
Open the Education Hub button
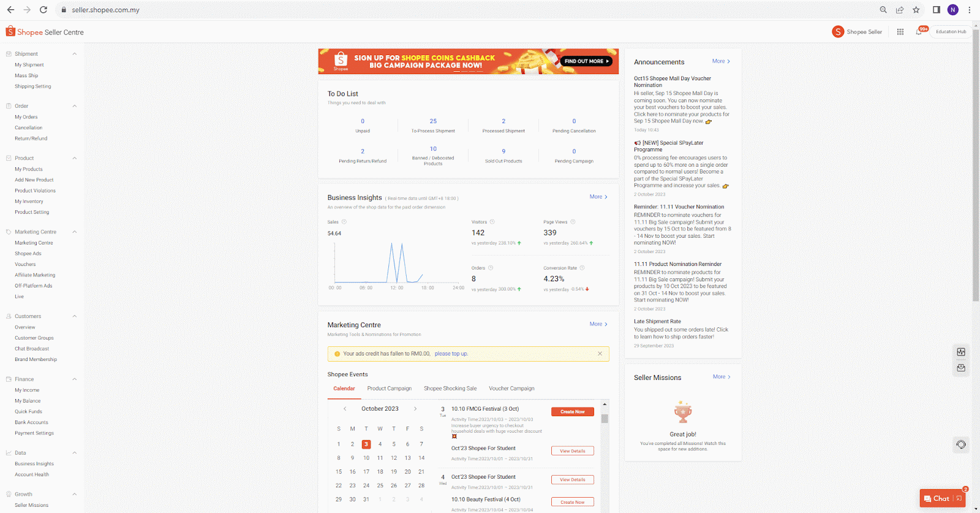pos(951,32)
